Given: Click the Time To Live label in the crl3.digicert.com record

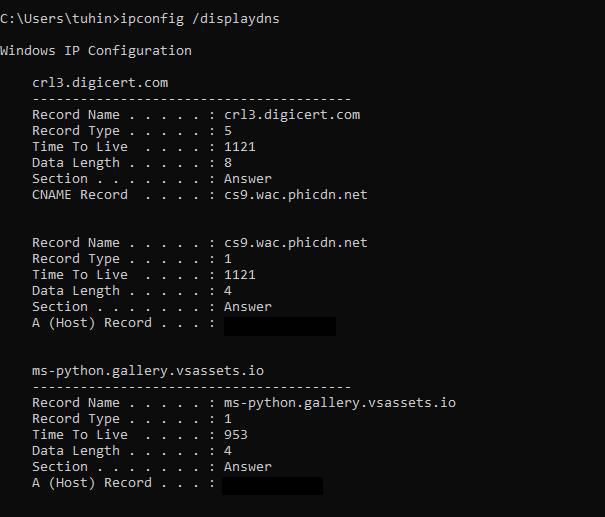Looking at the screenshot, I should (80, 147).
